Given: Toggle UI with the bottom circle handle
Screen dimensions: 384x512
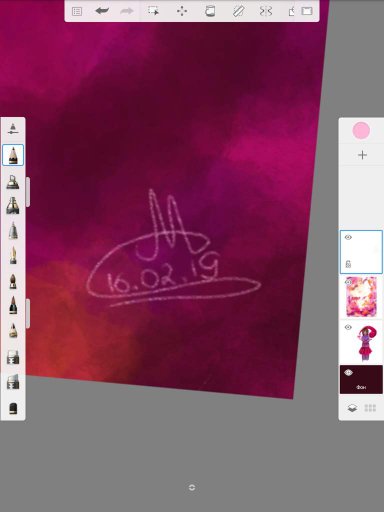Looking at the screenshot, I should click(x=192, y=488).
